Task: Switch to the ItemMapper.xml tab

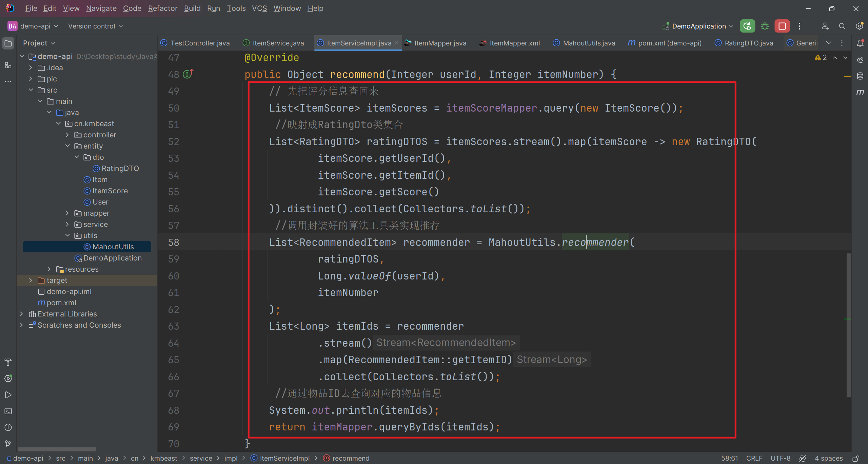Action: [x=514, y=43]
